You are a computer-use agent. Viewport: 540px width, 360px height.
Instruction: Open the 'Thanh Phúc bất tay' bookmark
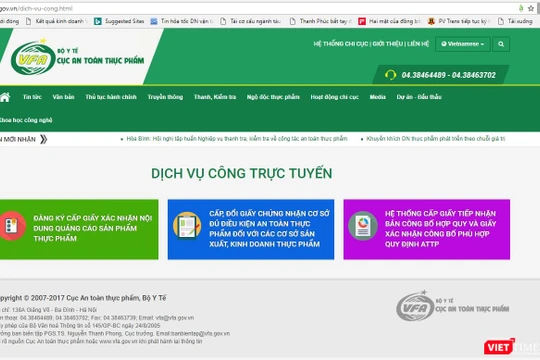[x=321, y=21]
